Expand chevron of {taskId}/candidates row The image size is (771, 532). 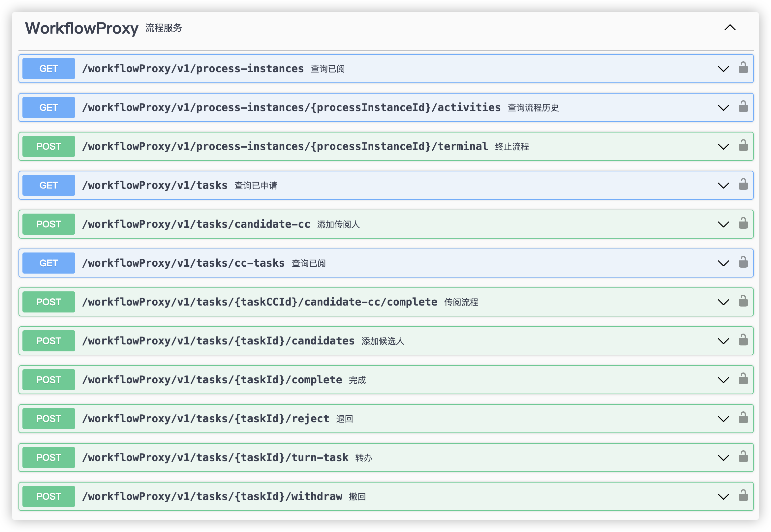click(723, 341)
